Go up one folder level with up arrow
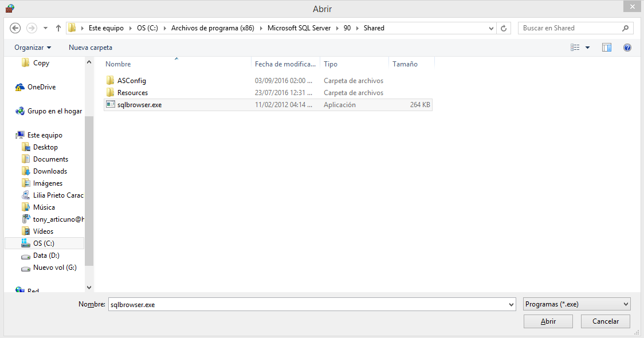 point(58,27)
